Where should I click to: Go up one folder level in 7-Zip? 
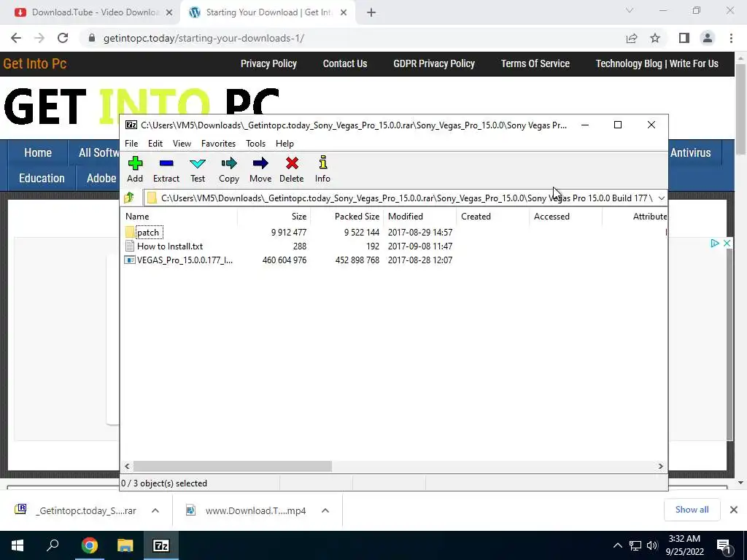tap(129, 198)
